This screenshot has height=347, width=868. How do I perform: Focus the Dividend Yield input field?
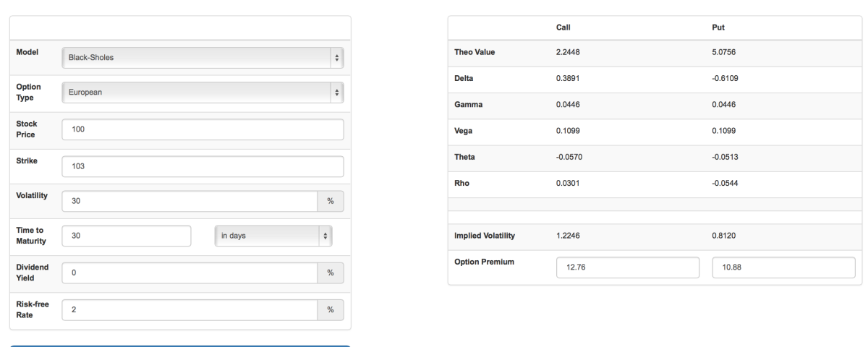pyautogui.click(x=190, y=273)
